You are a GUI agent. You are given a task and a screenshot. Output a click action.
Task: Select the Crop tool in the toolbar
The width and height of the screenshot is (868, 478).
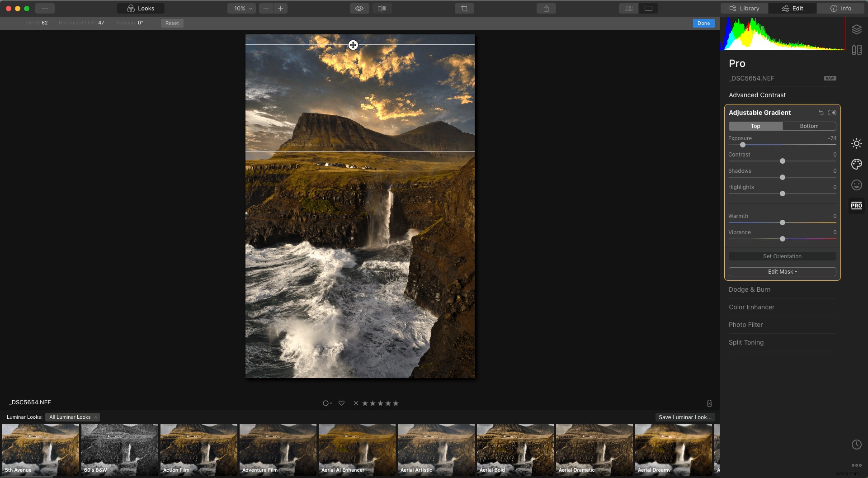click(x=464, y=8)
